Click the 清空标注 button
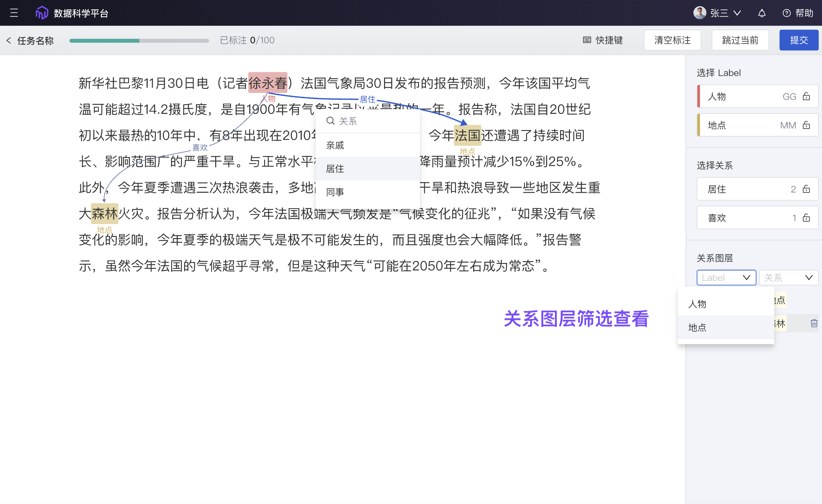 pos(672,40)
